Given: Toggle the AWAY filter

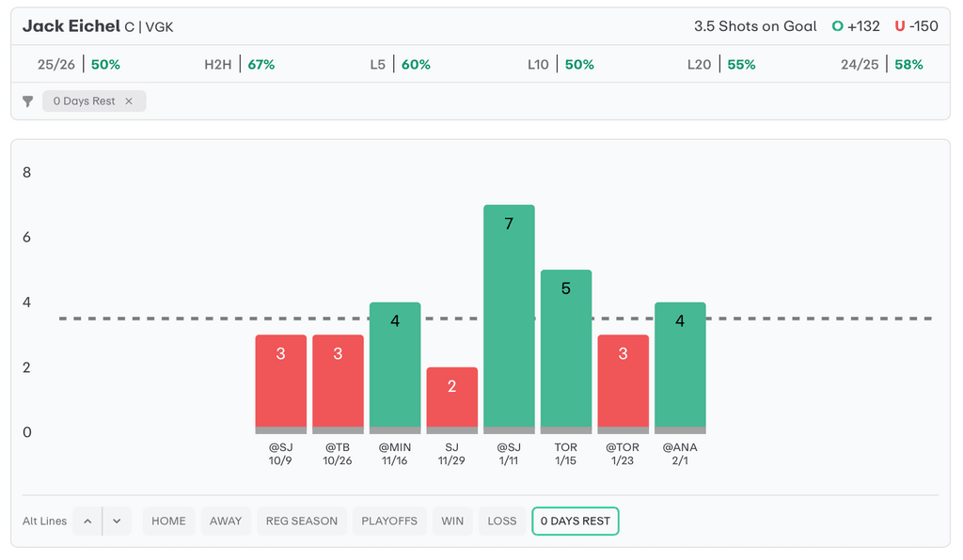Looking at the screenshot, I should tap(226, 521).
